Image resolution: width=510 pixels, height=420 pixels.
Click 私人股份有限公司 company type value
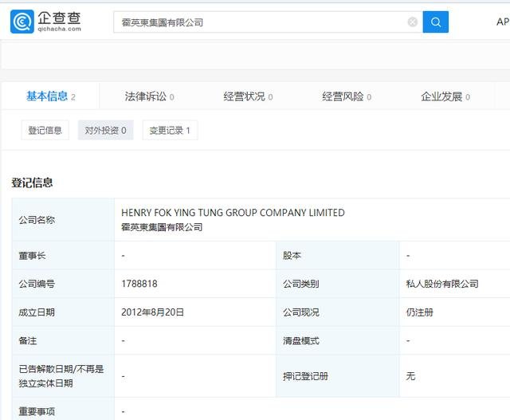[441, 284]
